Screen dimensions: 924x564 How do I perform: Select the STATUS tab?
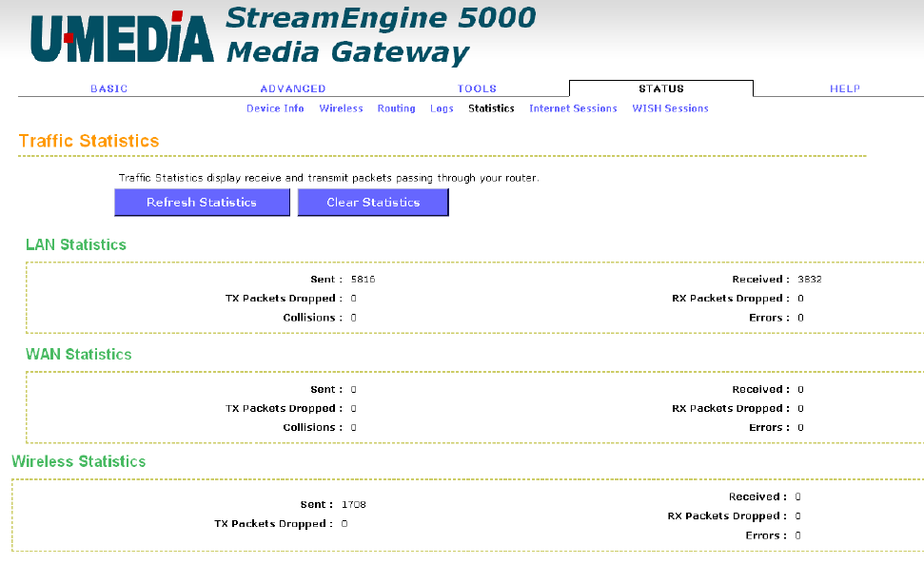click(x=661, y=88)
